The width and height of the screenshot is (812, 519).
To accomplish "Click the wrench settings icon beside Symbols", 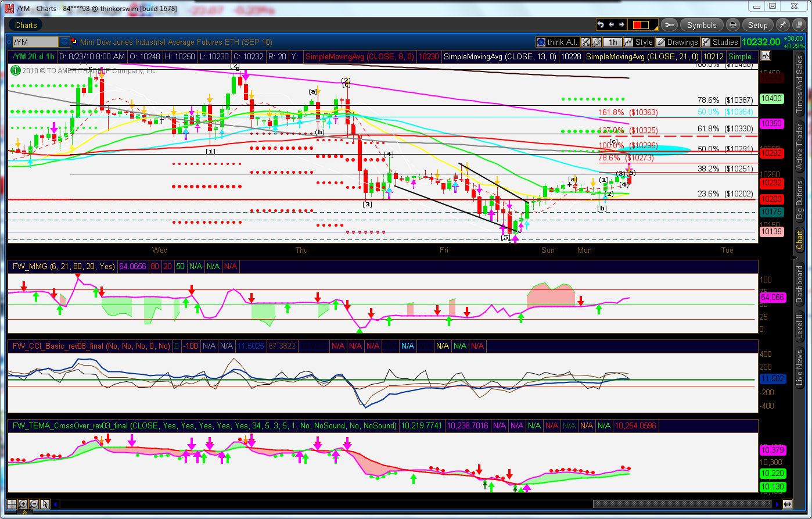I will pos(669,25).
